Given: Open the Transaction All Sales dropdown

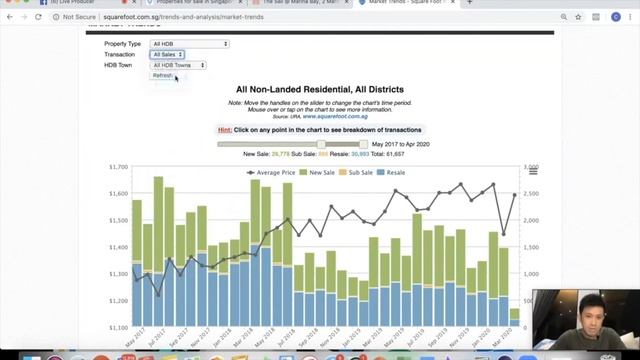Looking at the screenshot, I should [x=167, y=54].
